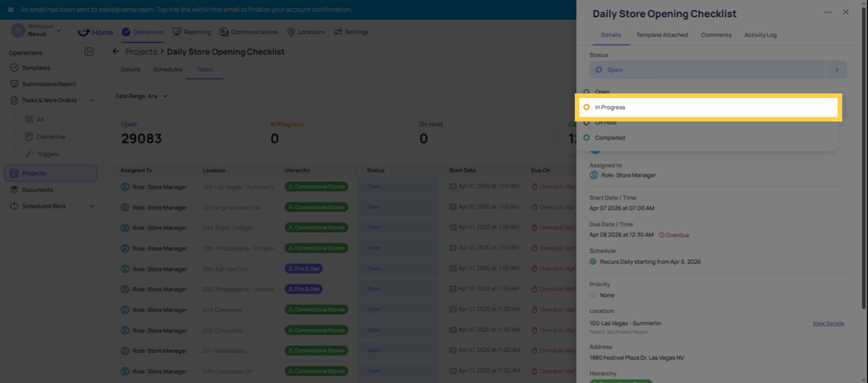
Task: Sort by the Location column header
Action: pyautogui.click(x=214, y=171)
